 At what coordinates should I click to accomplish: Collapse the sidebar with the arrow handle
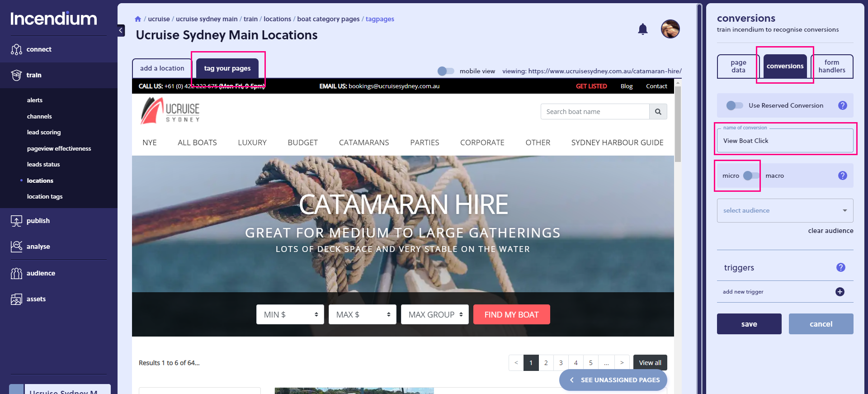(121, 30)
